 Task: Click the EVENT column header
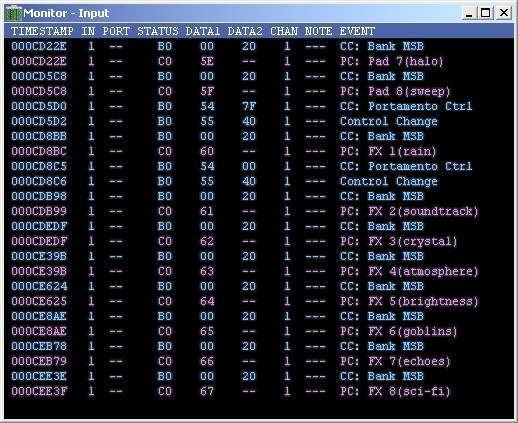click(357, 31)
